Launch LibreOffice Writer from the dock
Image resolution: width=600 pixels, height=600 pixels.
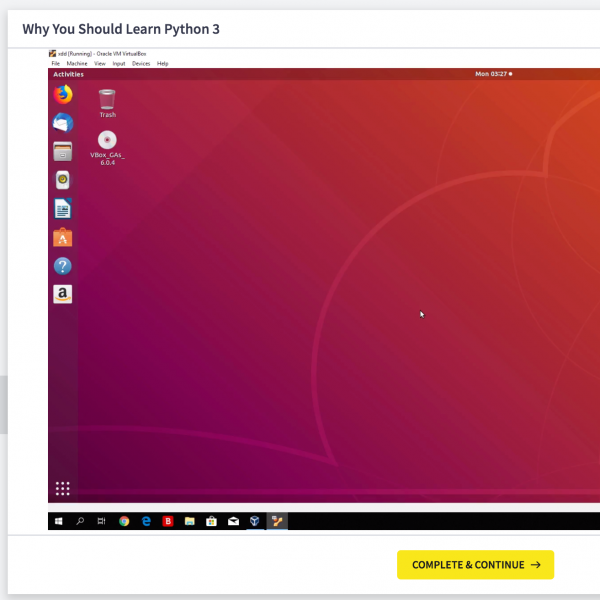[63, 209]
